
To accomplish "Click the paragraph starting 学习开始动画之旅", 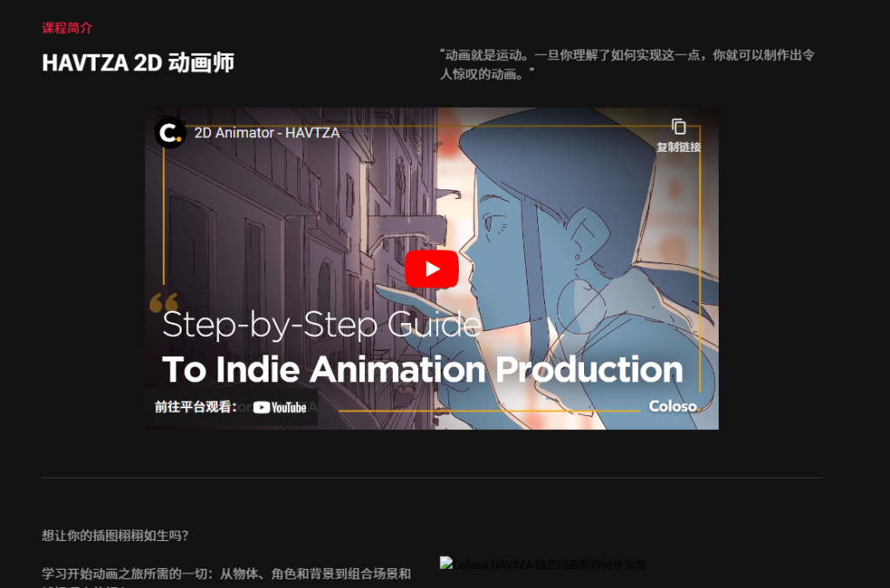I will tap(227, 578).
